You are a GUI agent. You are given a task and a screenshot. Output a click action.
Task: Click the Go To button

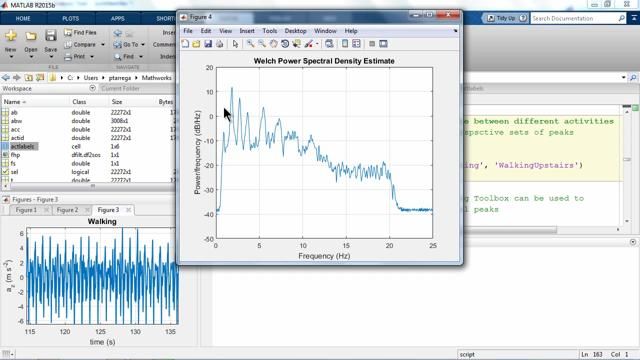[x=126, y=44]
